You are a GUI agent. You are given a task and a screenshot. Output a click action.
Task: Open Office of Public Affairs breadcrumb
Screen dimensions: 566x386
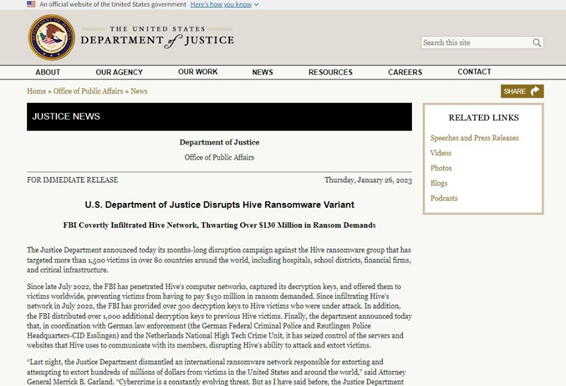pos(88,91)
